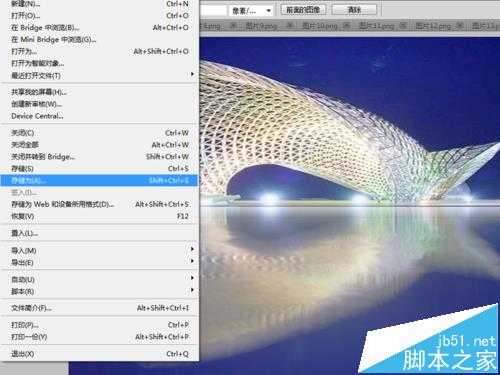Screen dimensions: 500x375
Task: Select 关闭并转到 Bridge... entry
Action: click(99, 157)
